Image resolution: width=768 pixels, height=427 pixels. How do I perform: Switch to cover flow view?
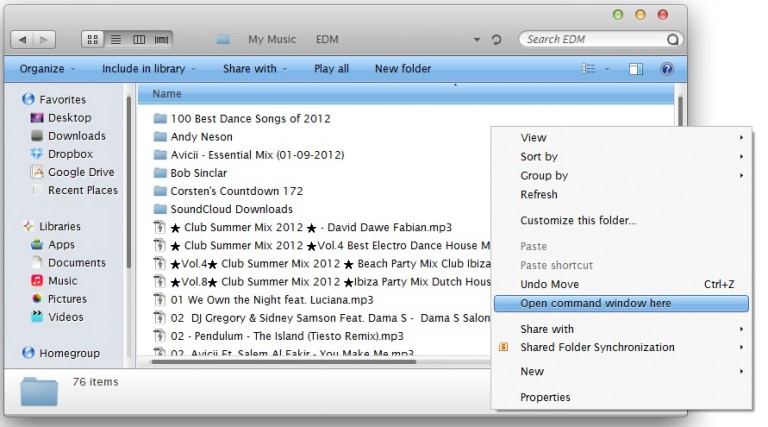point(161,39)
